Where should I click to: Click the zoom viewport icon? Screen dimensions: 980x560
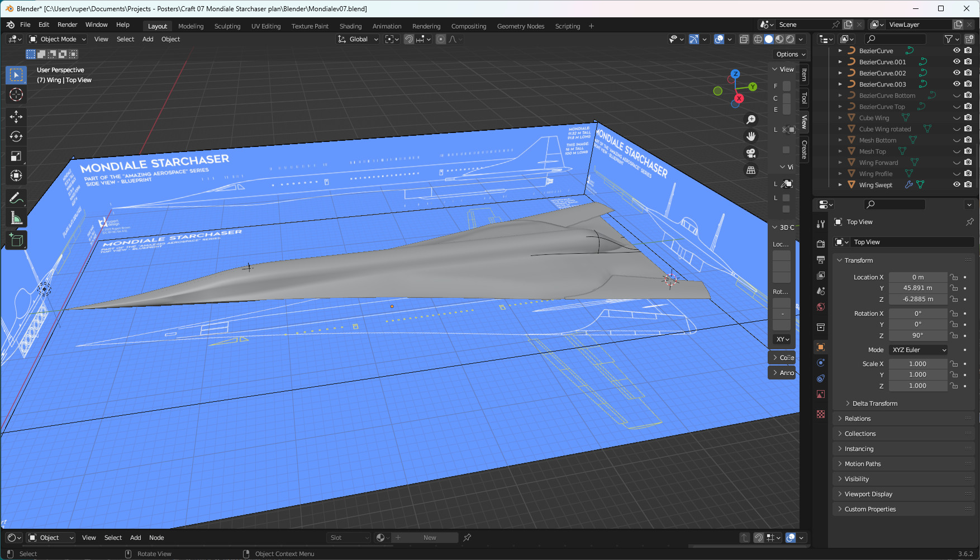(751, 120)
